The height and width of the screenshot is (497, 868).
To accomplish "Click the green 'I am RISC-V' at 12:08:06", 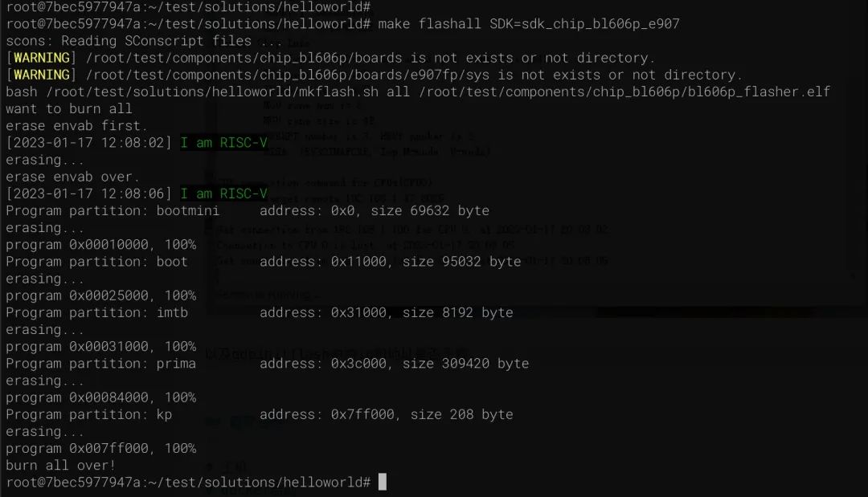I will tap(223, 194).
